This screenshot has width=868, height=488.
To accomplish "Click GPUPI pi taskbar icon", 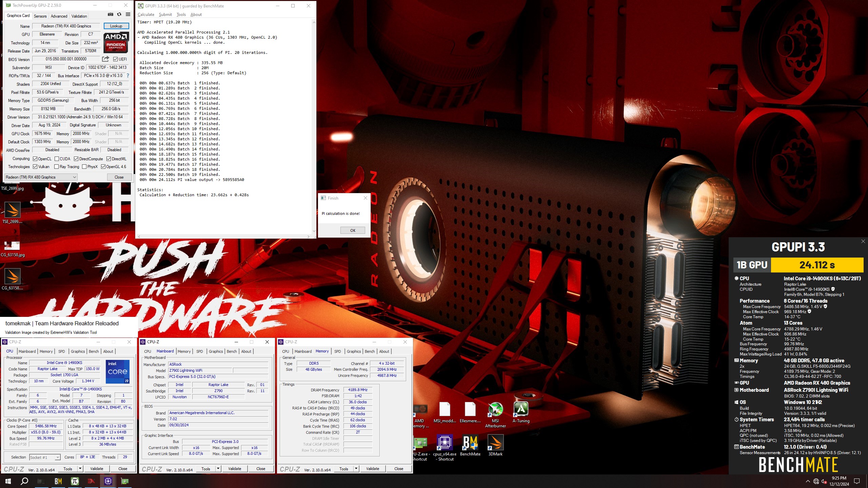I will click(75, 481).
